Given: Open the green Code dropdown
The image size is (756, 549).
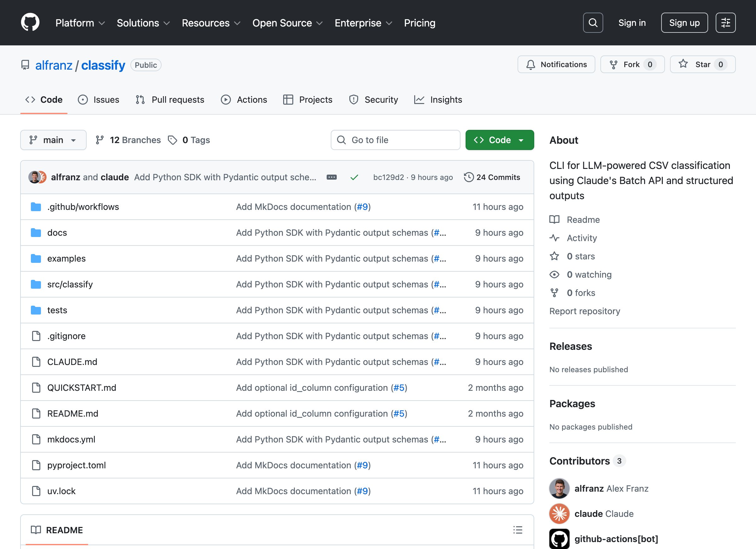Looking at the screenshot, I should pyautogui.click(x=499, y=140).
